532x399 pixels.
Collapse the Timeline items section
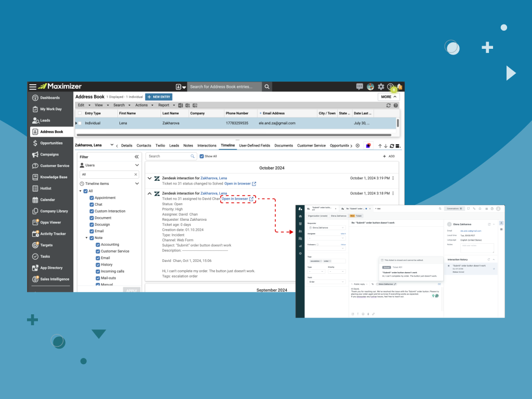click(x=137, y=183)
